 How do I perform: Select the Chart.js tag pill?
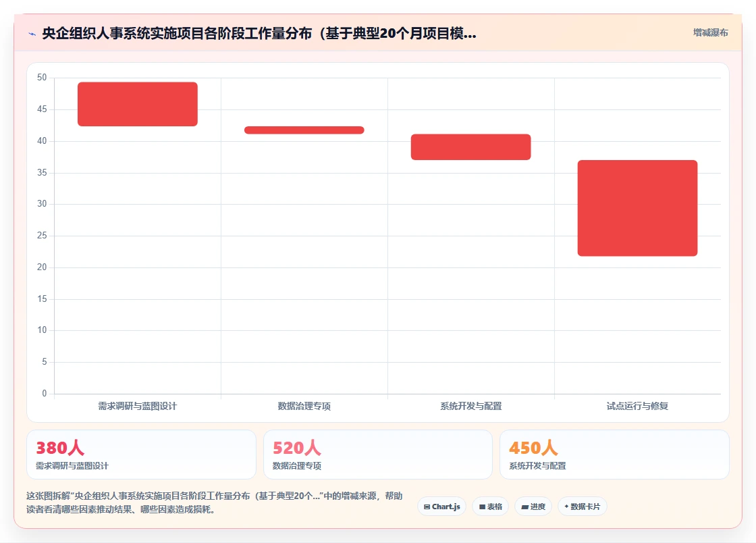441,507
